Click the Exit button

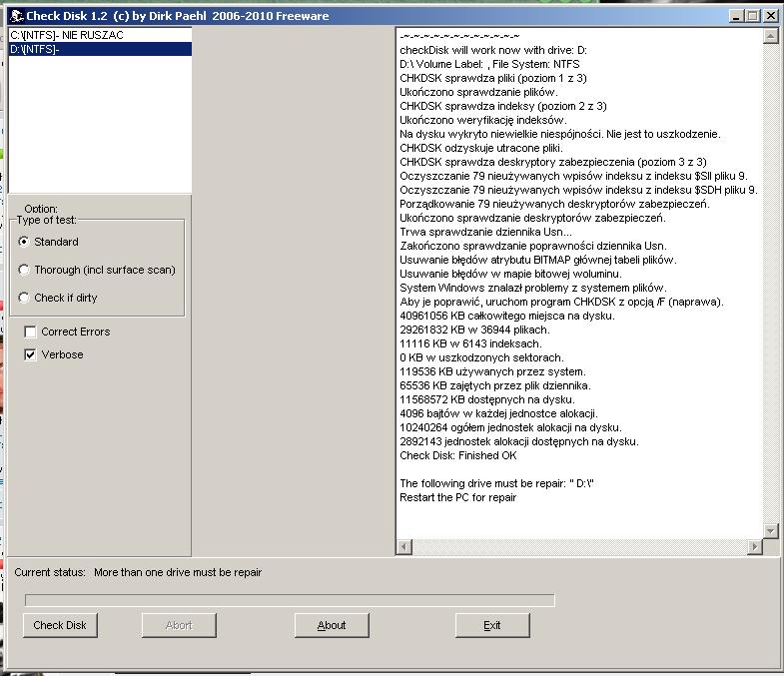point(492,625)
